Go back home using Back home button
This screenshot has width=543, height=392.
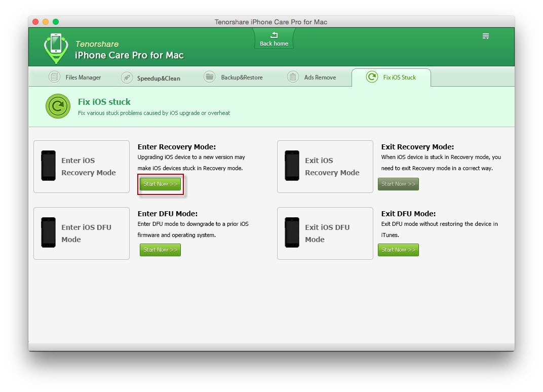[x=274, y=39]
